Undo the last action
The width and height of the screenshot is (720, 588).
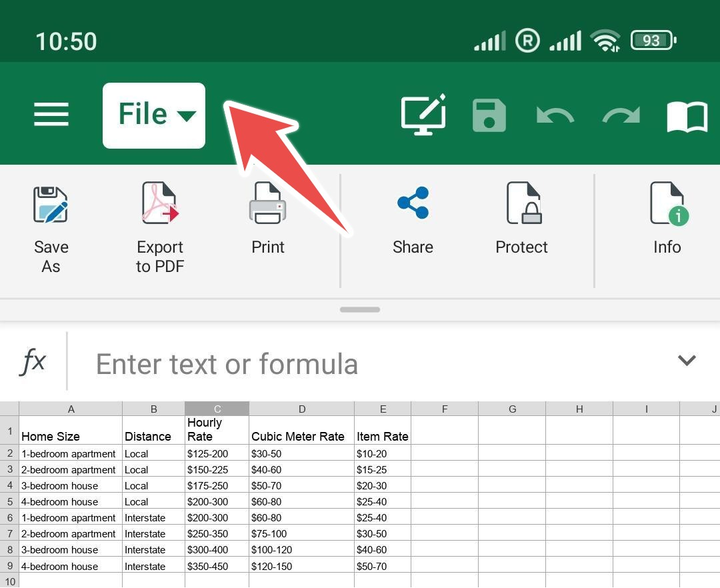[555, 115]
